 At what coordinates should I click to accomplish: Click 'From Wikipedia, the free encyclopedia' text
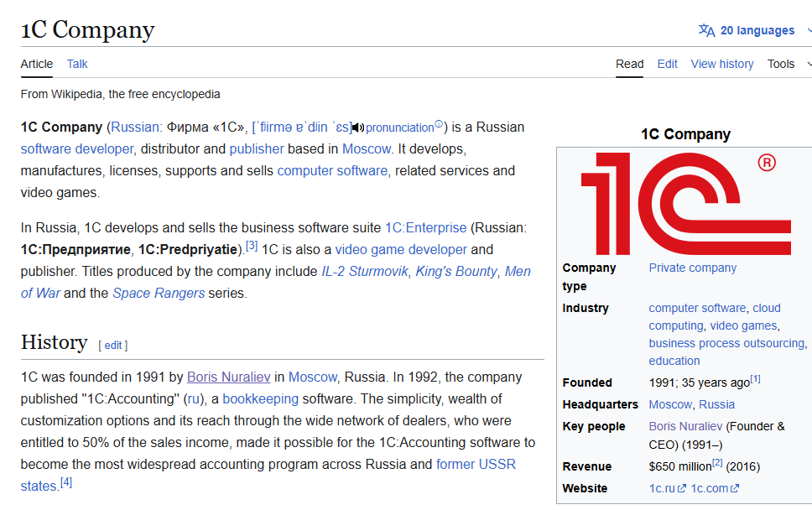pyautogui.click(x=120, y=94)
